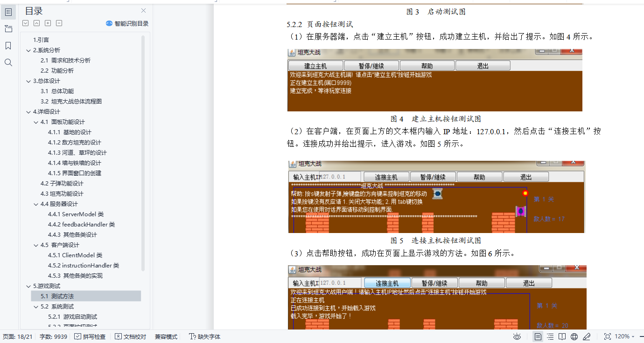Go to heading 4.1.3 河道、草坪的设计

point(77,153)
